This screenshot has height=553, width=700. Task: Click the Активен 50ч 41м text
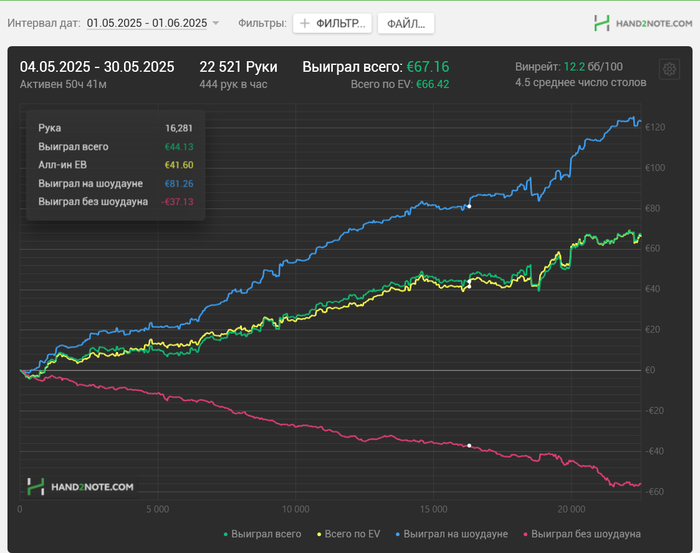(63, 84)
